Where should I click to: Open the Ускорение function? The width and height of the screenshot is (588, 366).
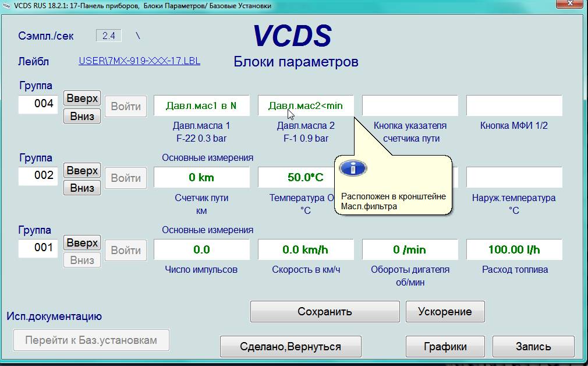(x=445, y=311)
